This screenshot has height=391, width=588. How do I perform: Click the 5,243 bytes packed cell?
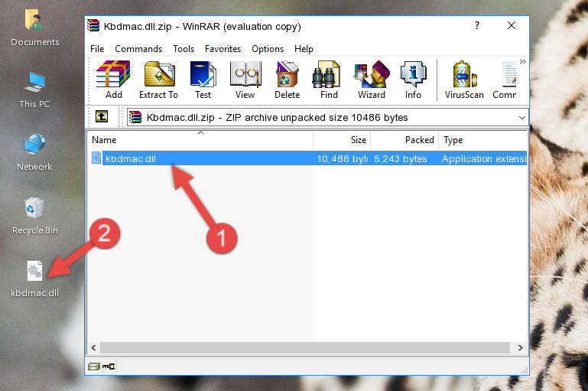pyautogui.click(x=401, y=159)
